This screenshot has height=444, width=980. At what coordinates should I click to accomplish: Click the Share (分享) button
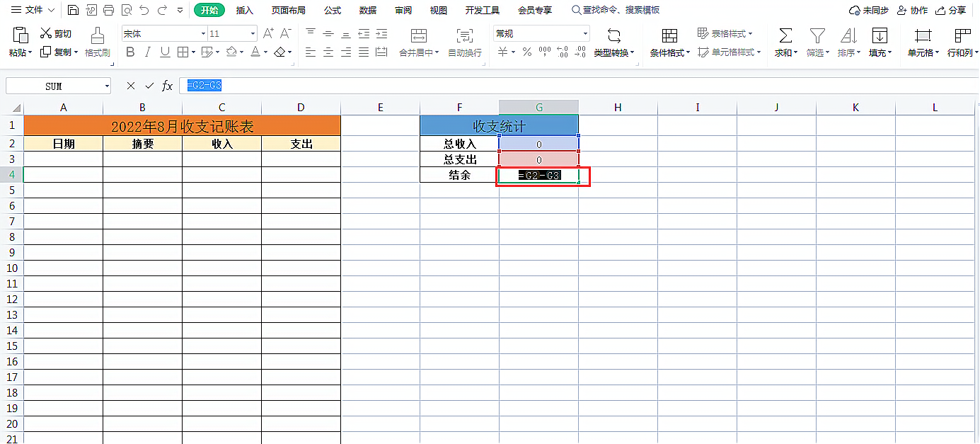point(950,10)
